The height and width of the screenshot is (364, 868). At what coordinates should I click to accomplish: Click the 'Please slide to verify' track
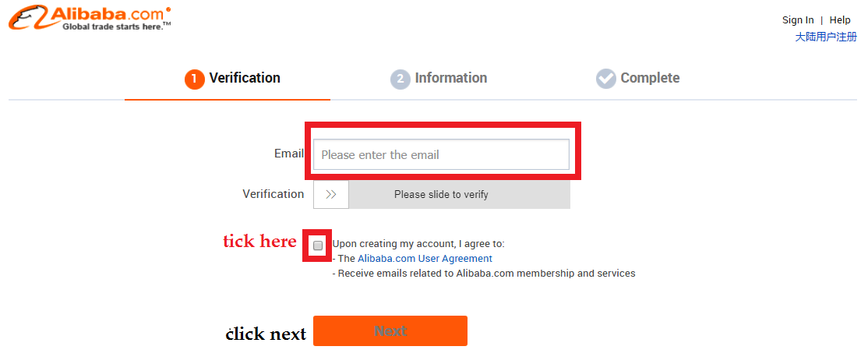pyautogui.click(x=460, y=194)
